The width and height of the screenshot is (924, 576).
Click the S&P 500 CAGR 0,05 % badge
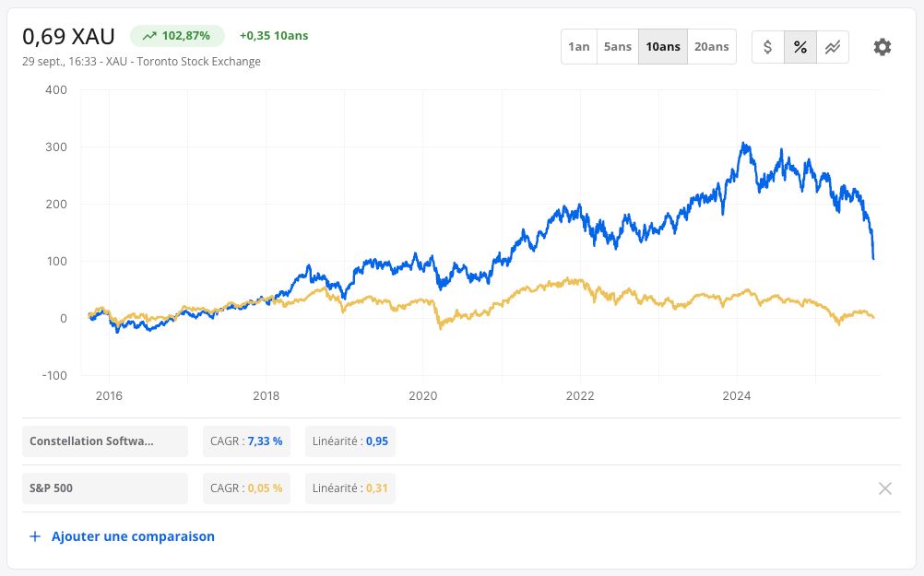click(246, 488)
